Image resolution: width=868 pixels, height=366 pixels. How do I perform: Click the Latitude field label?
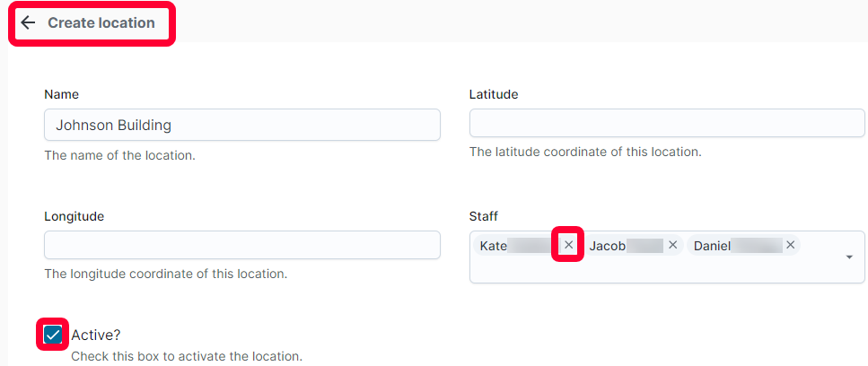tap(494, 94)
